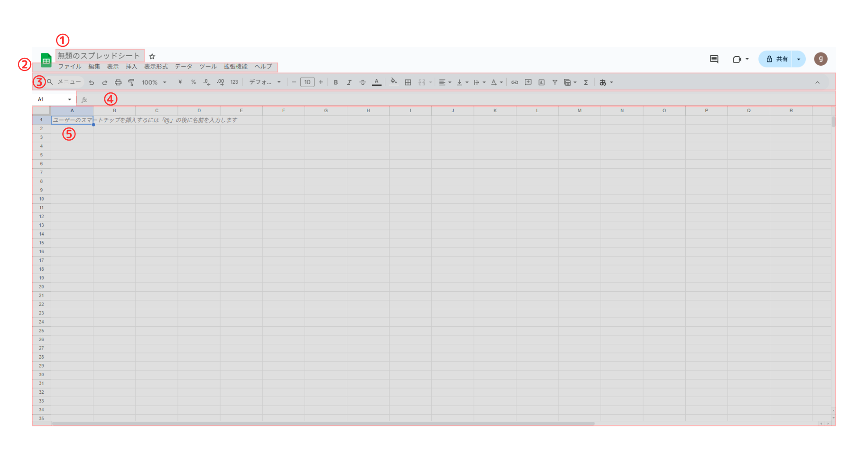Insert a link

(x=515, y=82)
